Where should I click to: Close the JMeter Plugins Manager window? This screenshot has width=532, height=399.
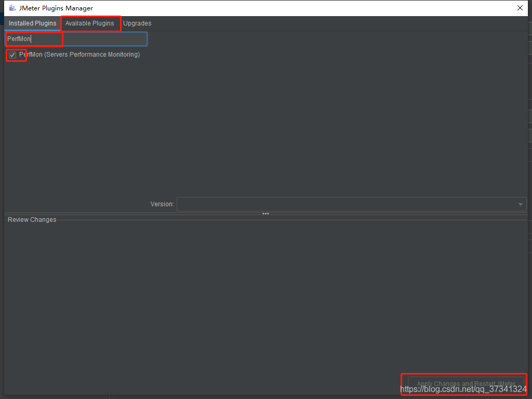pos(520,8)
